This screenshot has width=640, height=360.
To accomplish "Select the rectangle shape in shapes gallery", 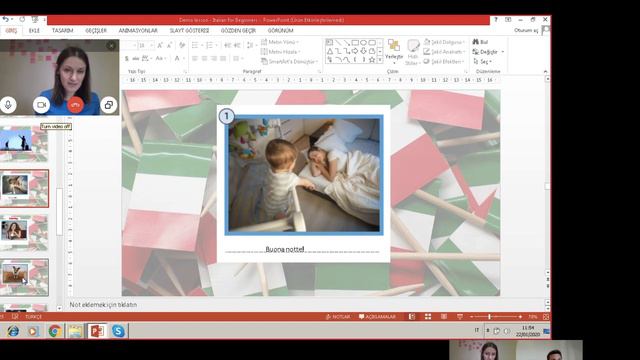I will [x=355, y=42].
